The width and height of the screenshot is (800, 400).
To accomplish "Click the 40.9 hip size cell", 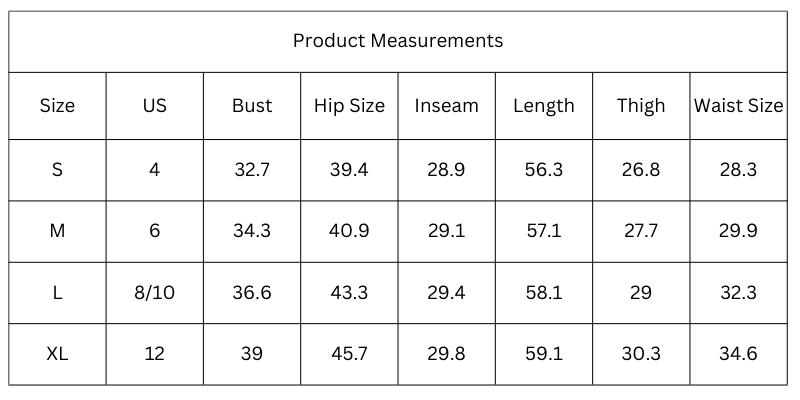I will 349,231.
